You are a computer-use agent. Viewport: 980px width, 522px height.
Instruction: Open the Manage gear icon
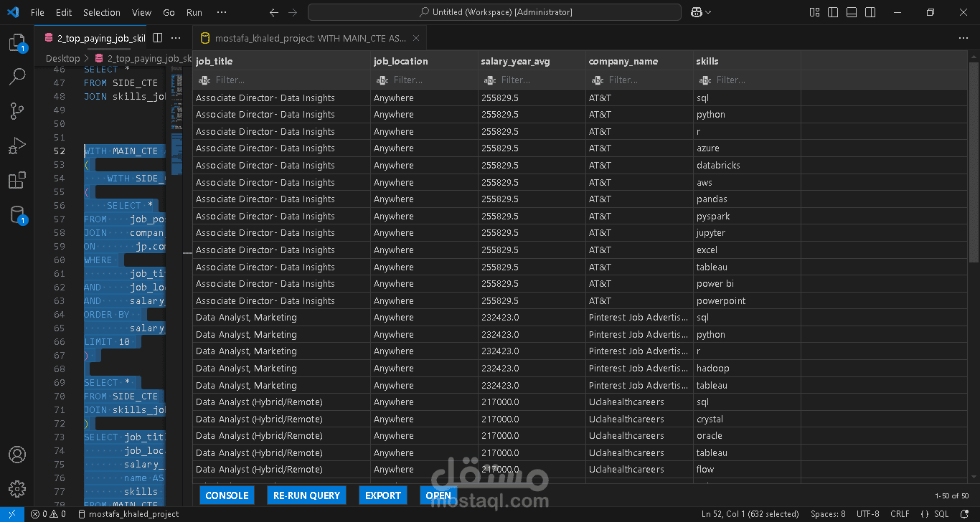[17, 489]
